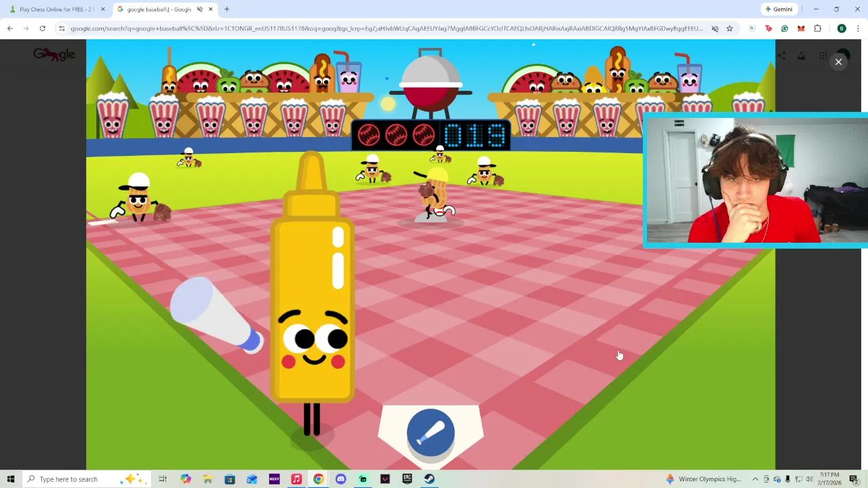The height and width of the screenshot is (488, 868).
Task: Bookmark this page with the star icon
Action: 730,28
